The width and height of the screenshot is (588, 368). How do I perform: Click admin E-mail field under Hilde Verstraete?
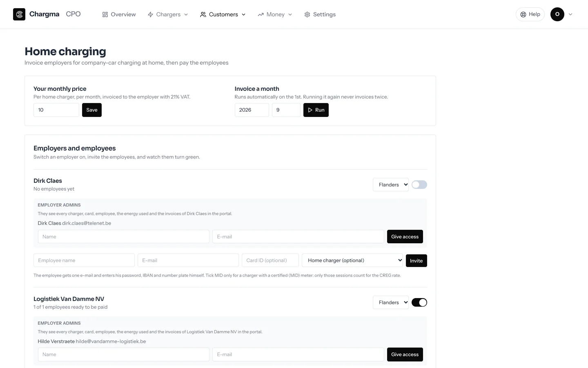pyautogui.click(x=298, y=355)
